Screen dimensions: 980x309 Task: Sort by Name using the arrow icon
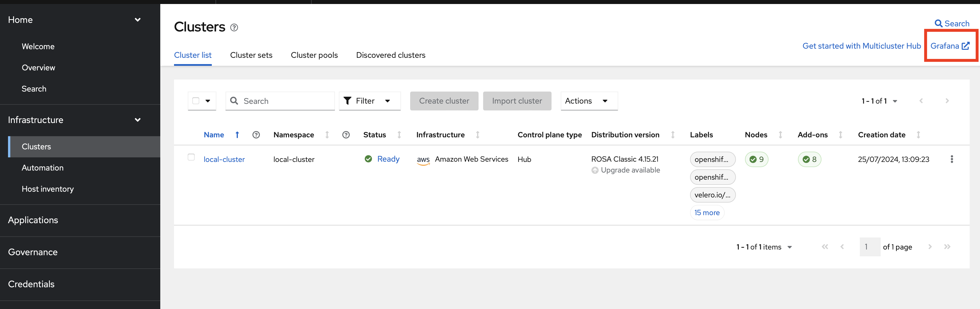pyautogui.click(x=237, y=135)
